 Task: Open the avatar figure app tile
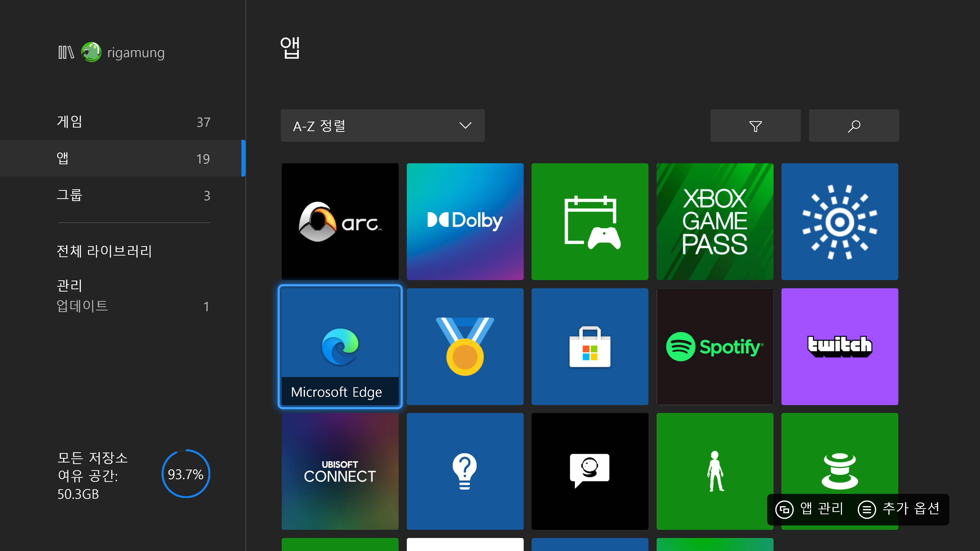pyautogui.click(x=715, y=471)
